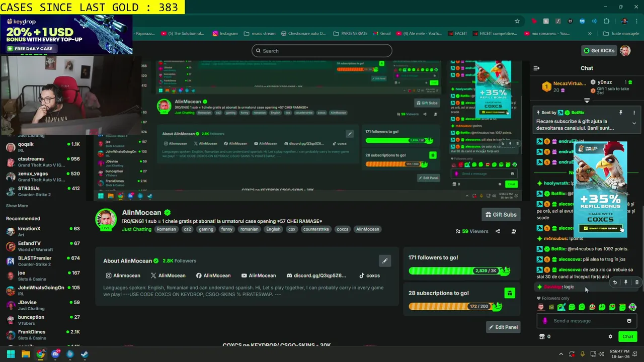644x362 pixels.
Task: Open chat settings gear icon
Action: [610, 336]
